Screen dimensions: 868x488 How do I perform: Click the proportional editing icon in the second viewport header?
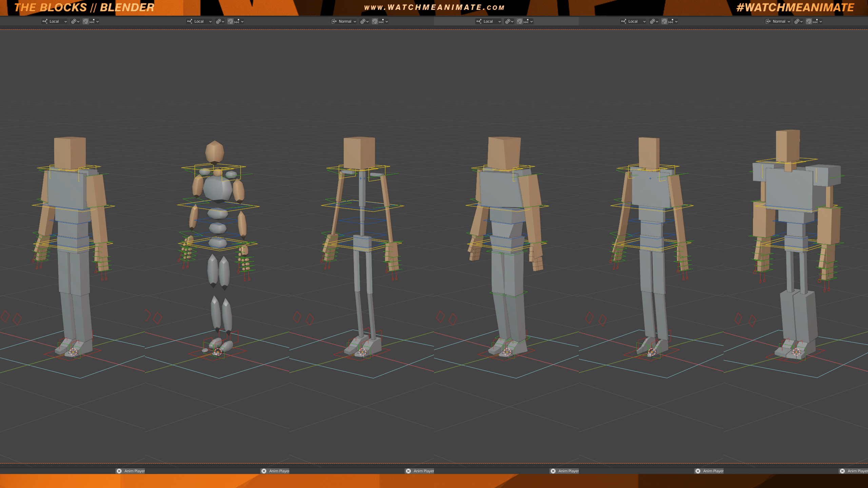point(236,21)
